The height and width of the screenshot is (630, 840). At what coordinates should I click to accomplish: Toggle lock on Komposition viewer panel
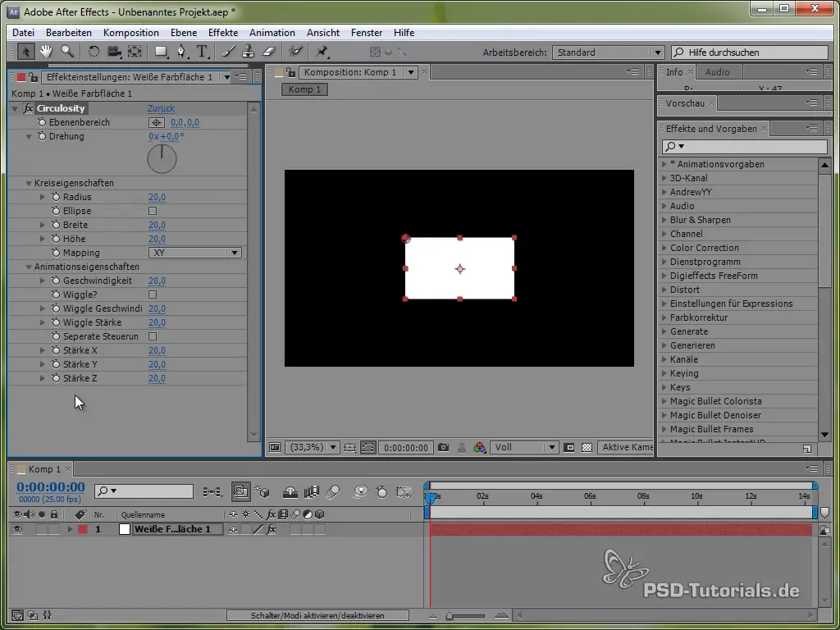point(290,72)
